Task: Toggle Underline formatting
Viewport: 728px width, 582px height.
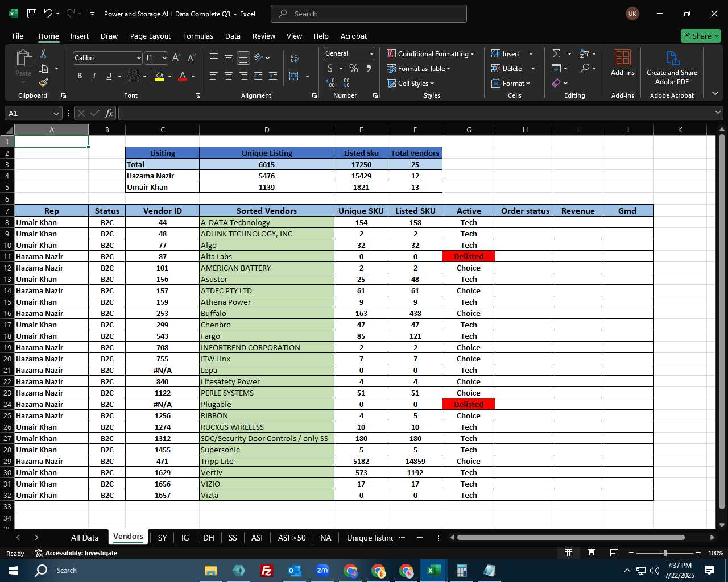Action: pos(109,76)
